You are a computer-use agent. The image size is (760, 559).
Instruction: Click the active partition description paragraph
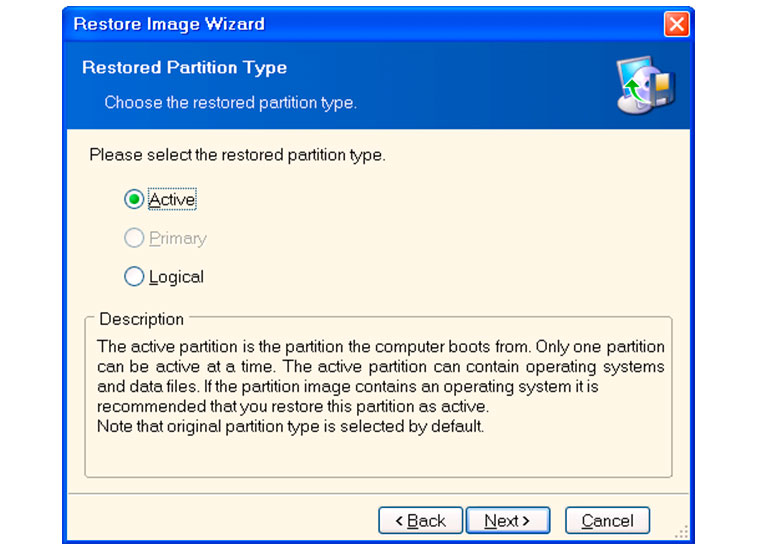[380, 376]
